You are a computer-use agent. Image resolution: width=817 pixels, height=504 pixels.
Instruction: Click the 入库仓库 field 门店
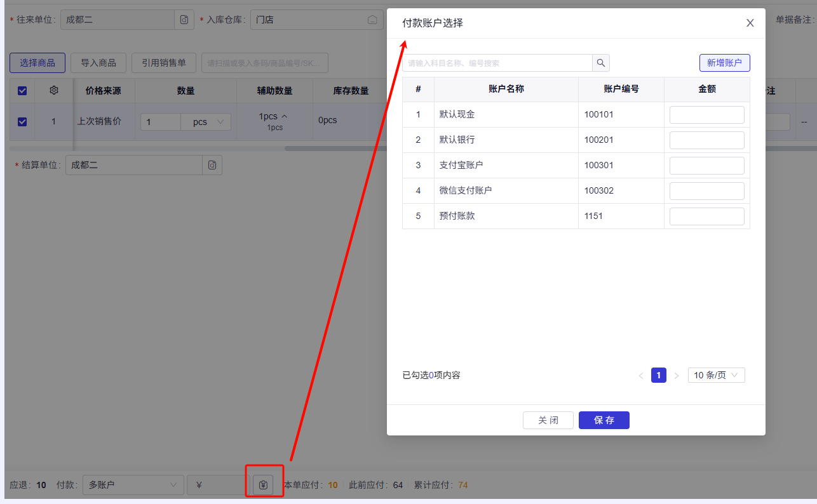(x=317, y=20)
